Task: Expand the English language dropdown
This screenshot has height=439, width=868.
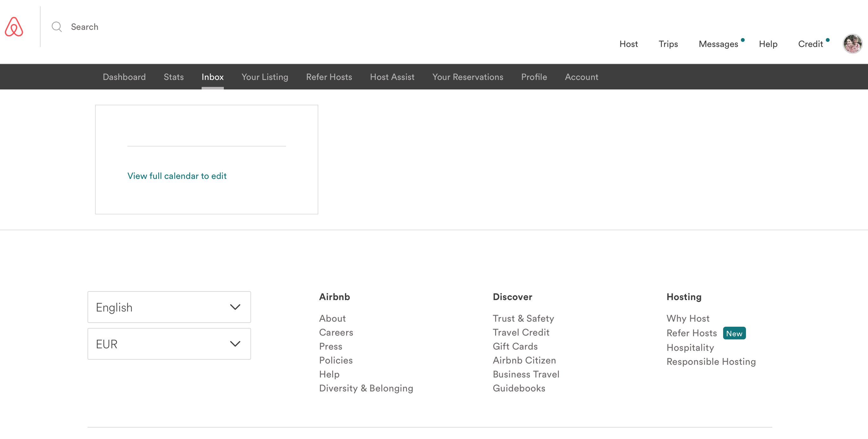Action: [169, 307]
